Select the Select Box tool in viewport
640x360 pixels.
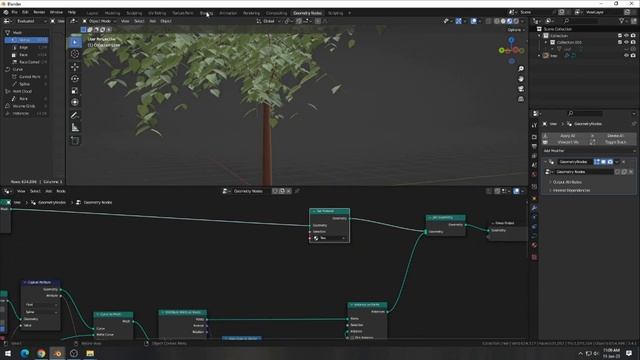[75, 42]
